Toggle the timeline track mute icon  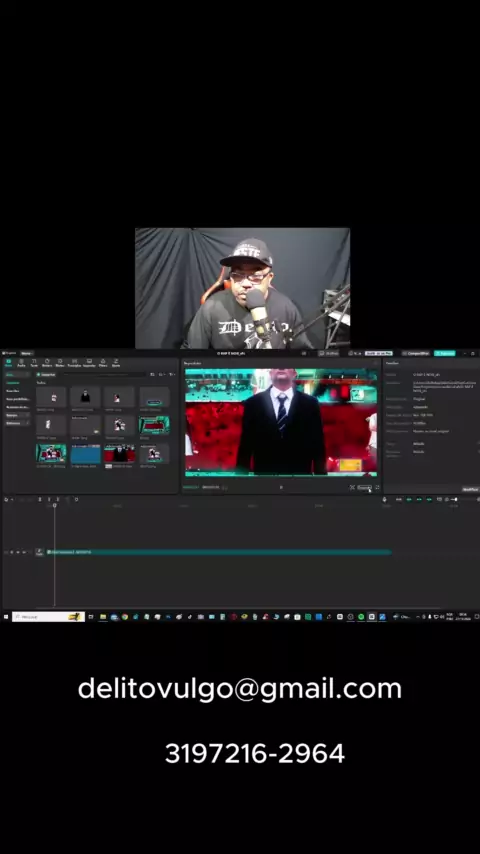24,552
